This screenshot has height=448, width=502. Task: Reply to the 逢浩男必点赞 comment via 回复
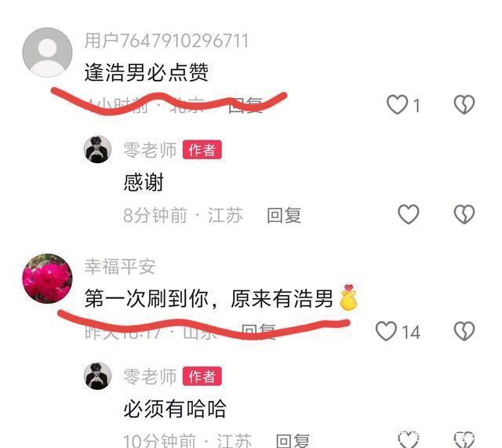246,105
